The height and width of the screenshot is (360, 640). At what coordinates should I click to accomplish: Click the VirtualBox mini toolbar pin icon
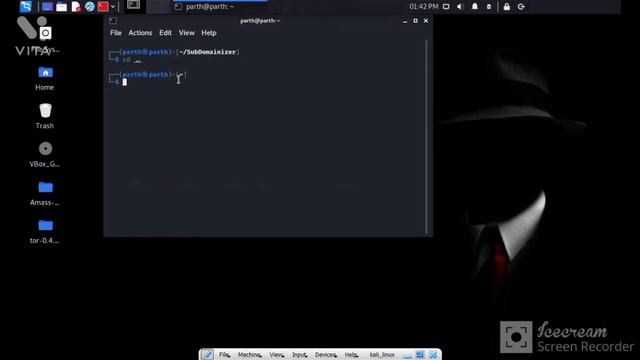click(x=207, y=355)
